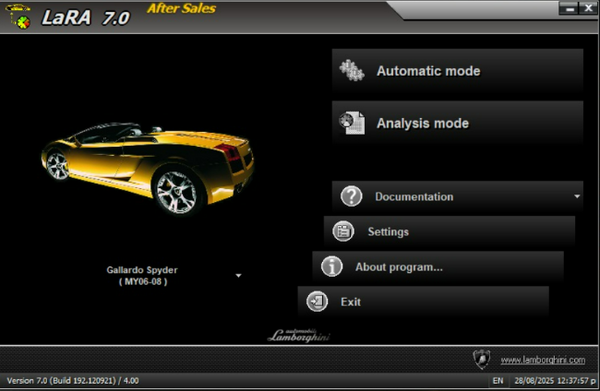Click the LaRA app logo icon
The width and height of the screenshot is (600, 391).
point(18,16)
